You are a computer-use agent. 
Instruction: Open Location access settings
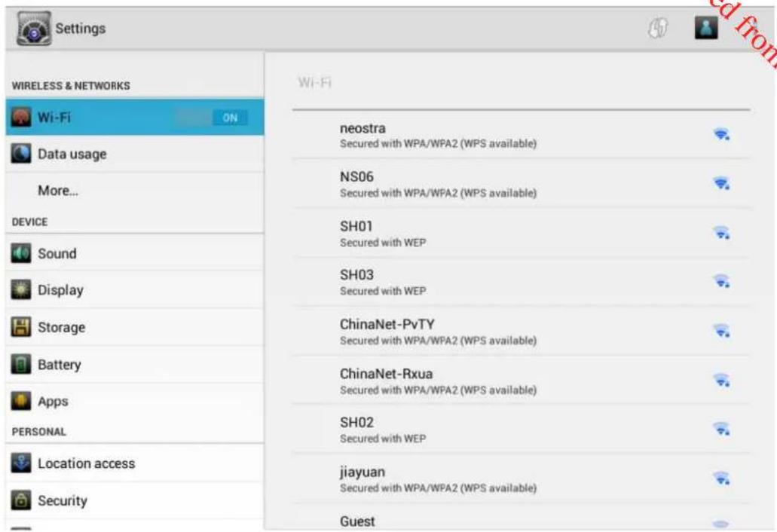pos(135,463)
